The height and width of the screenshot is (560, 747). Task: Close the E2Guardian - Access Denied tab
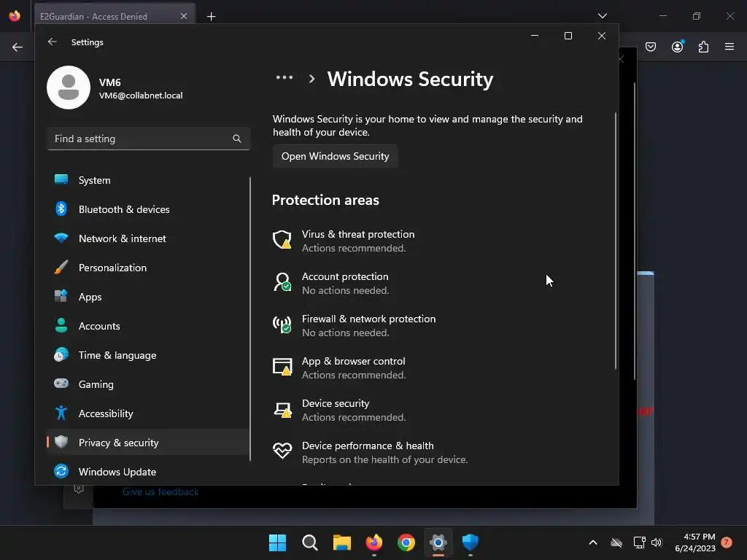[184, 16]
